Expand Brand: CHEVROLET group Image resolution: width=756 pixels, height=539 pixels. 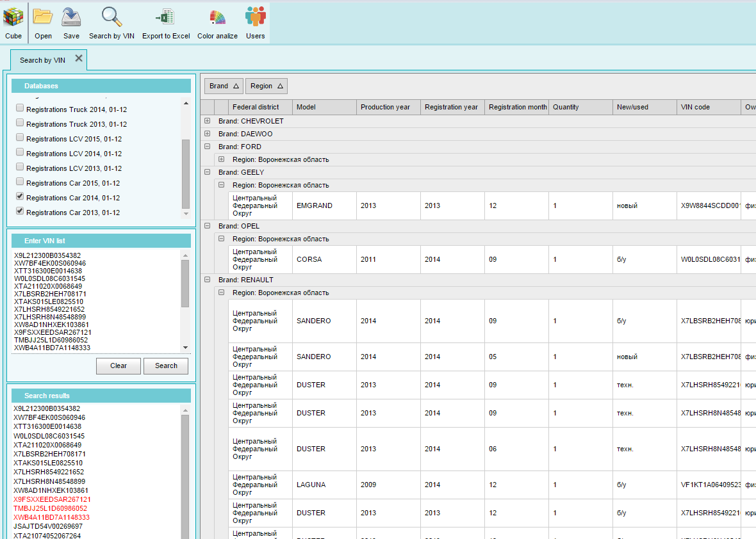click(x=208, y=121)
